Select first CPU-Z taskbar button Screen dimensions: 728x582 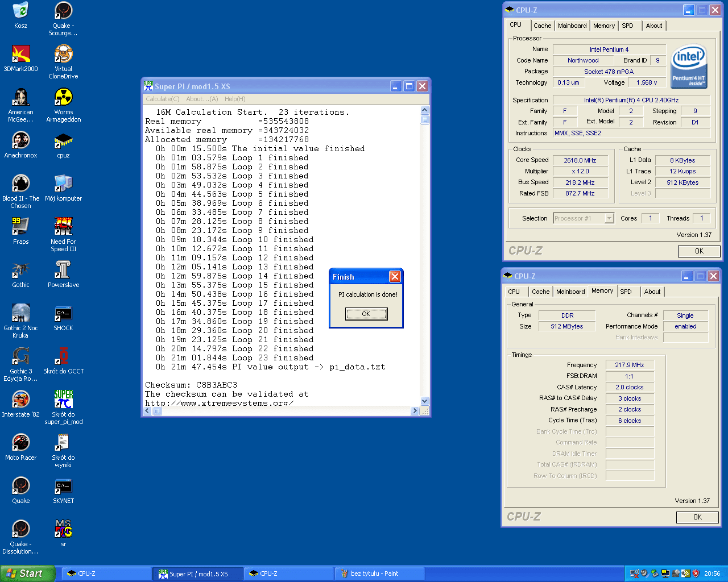click(106, 574)
